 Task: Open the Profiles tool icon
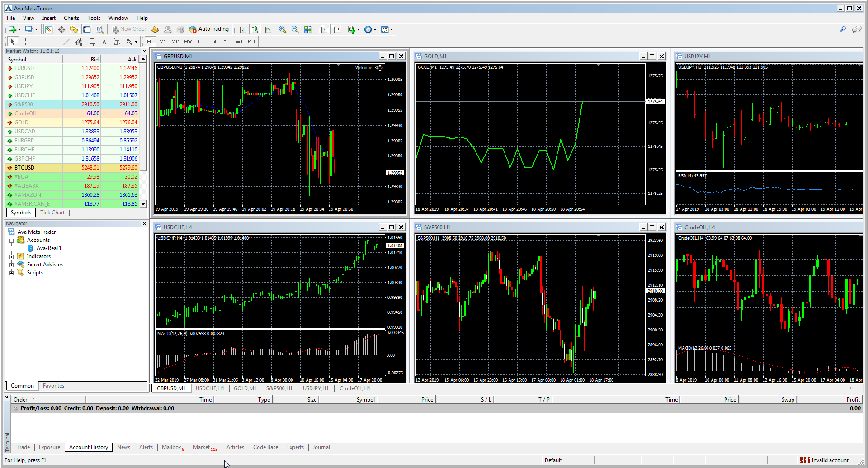coord(29,29)
